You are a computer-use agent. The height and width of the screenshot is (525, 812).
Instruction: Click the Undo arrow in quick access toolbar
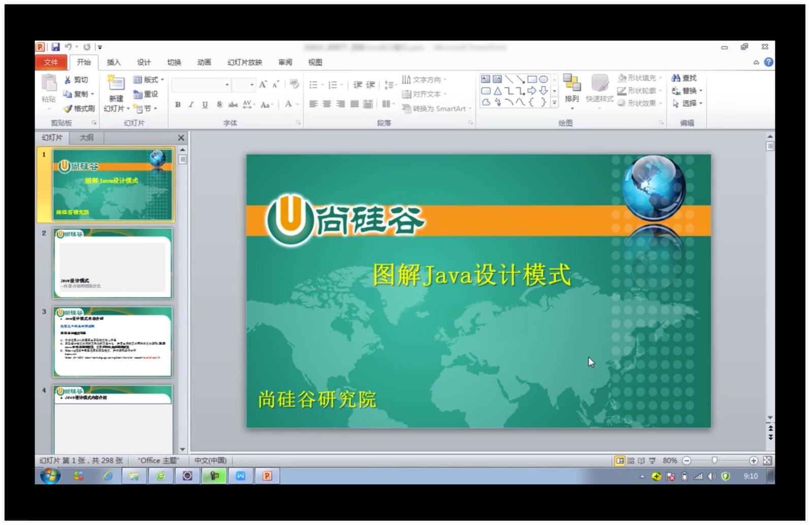pos(69,47)
